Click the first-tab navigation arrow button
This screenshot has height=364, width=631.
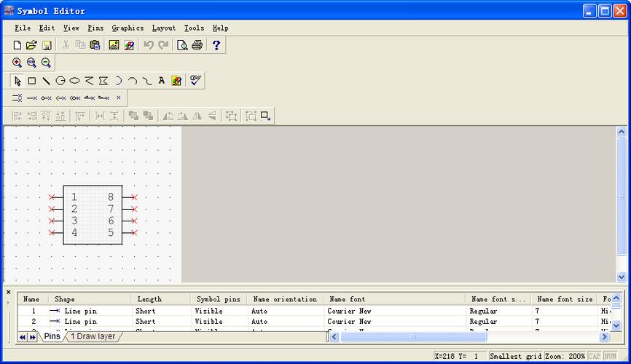pyautogui.click(x=23, y=337)
